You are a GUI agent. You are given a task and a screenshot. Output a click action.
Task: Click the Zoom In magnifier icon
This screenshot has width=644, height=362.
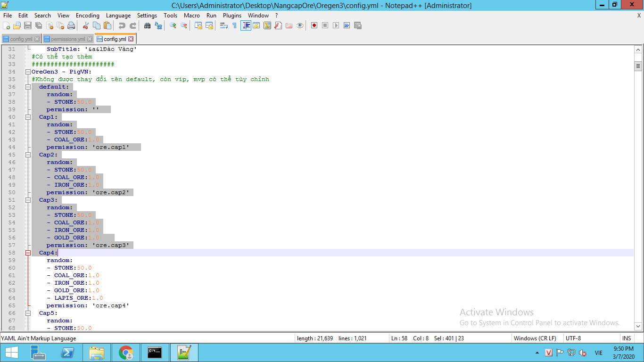click(173, 25)
